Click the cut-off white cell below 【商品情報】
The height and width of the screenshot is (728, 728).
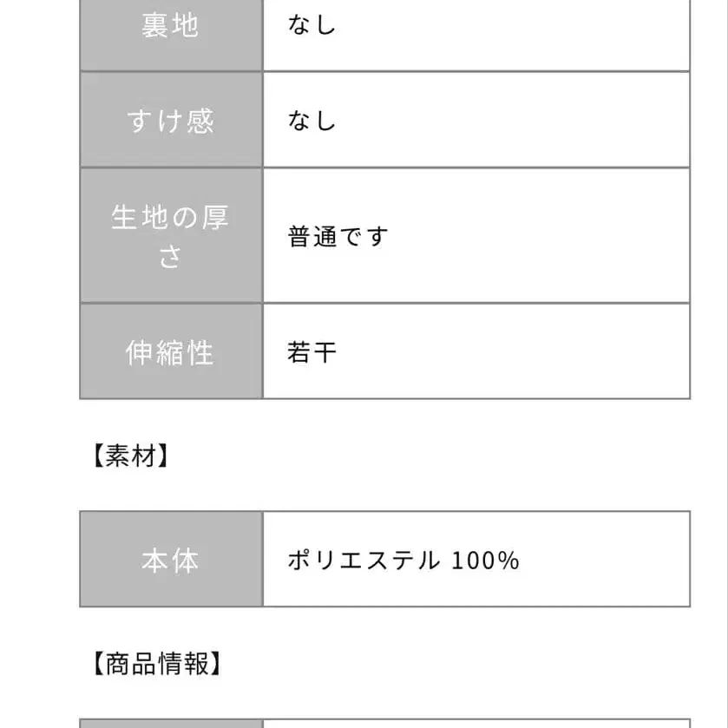[x=475, y=723]
